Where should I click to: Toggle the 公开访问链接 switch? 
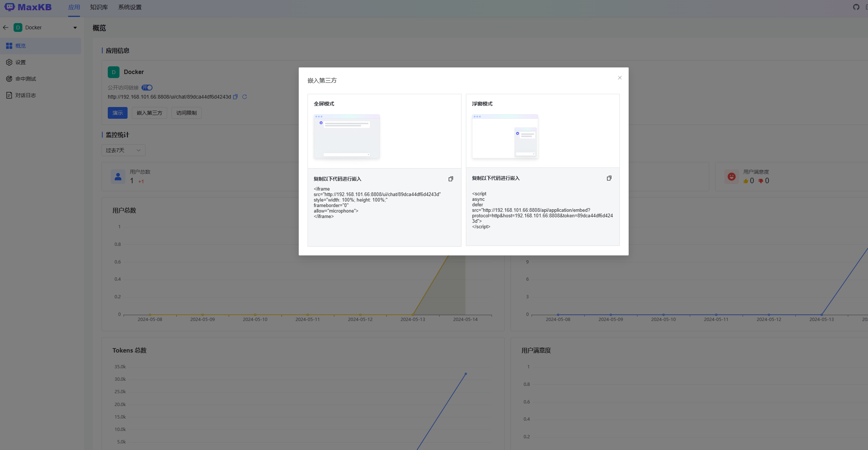[x=147, y=88]
